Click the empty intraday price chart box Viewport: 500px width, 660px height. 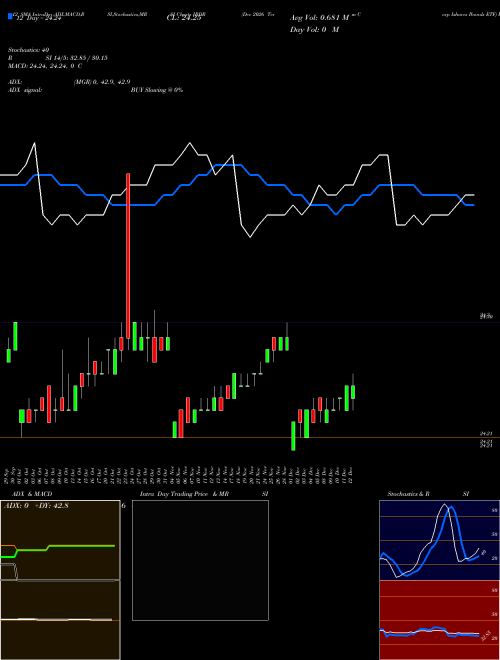pyautogui.click(x=200, y=560)
